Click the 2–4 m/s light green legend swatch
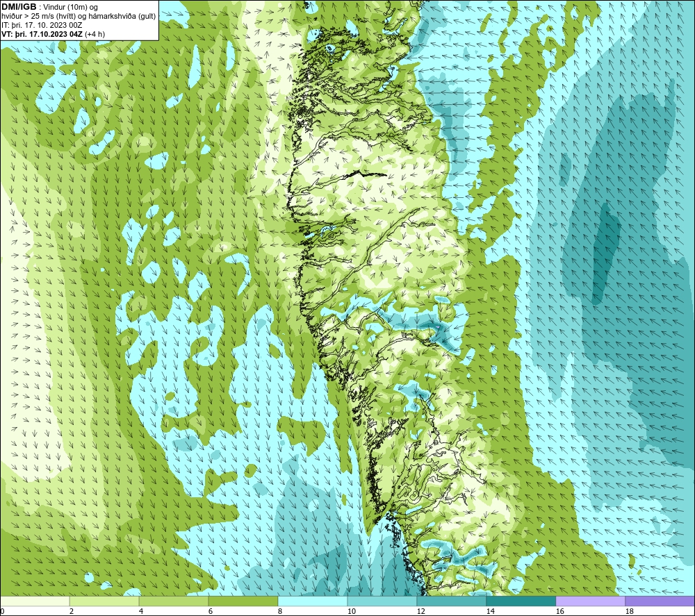The image size is (695, 616). [104, 601]
